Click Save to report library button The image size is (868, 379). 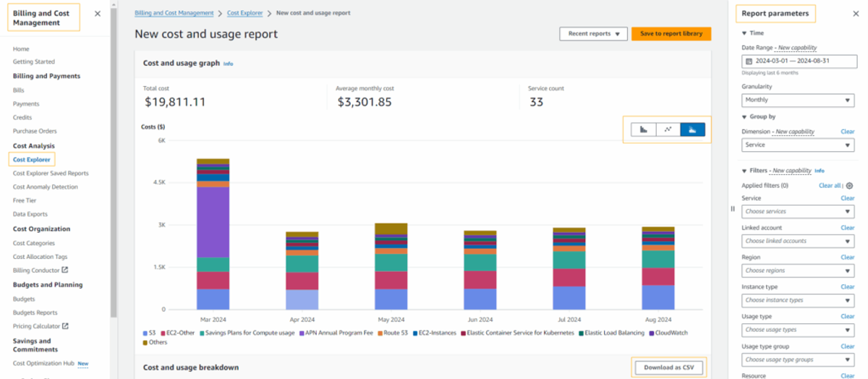[x=671, y=34]
